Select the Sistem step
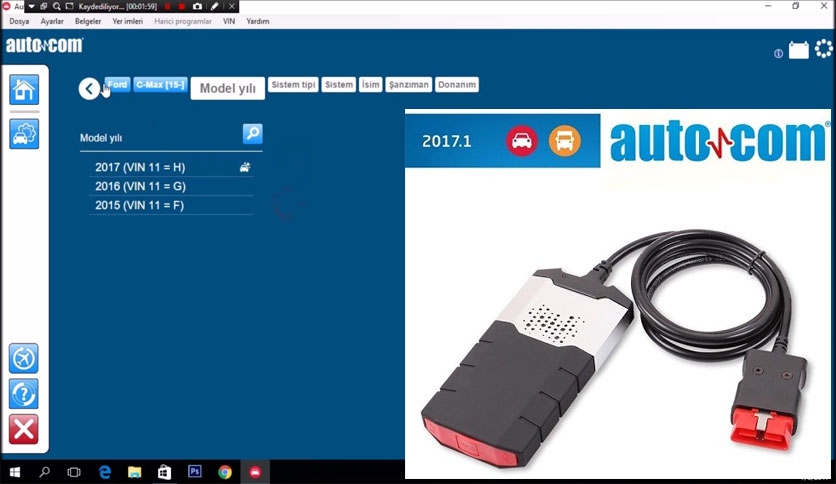Viewport: 836px width, 484px height. tap(339, 84)
